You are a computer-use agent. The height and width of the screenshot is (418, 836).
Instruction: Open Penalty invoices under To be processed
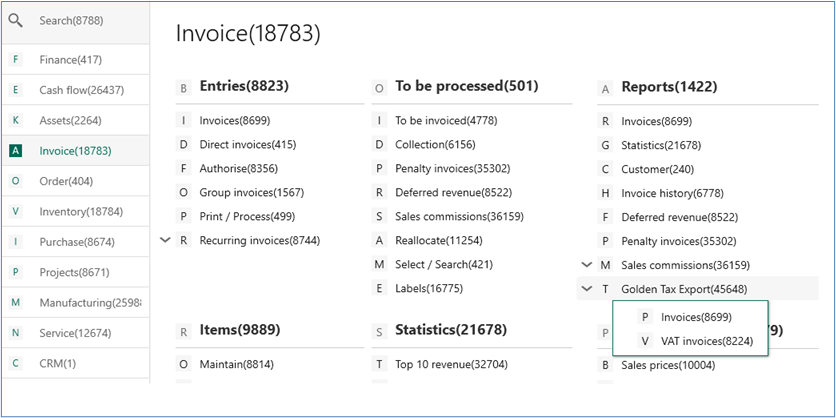click(453, 168)
